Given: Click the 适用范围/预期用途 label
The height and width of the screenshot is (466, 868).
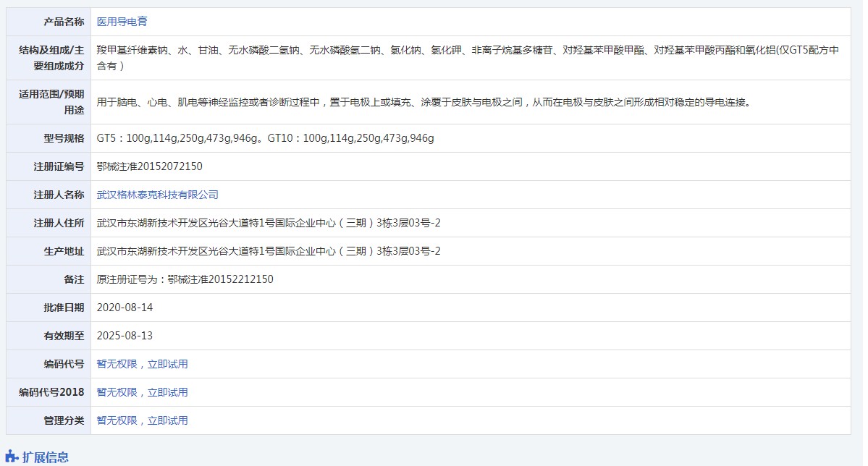Looking at the screenshot, I should pyautogui.click(x=51, y=102).
